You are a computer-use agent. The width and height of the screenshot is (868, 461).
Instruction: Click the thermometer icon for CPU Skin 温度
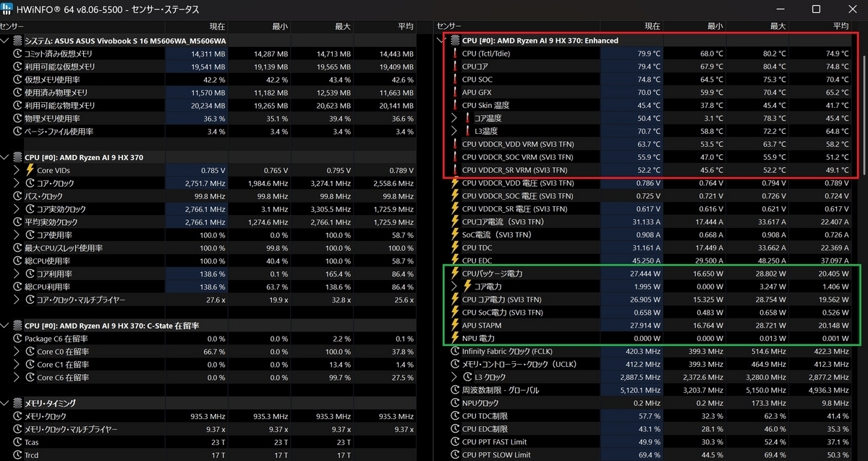tap(455, 106)
